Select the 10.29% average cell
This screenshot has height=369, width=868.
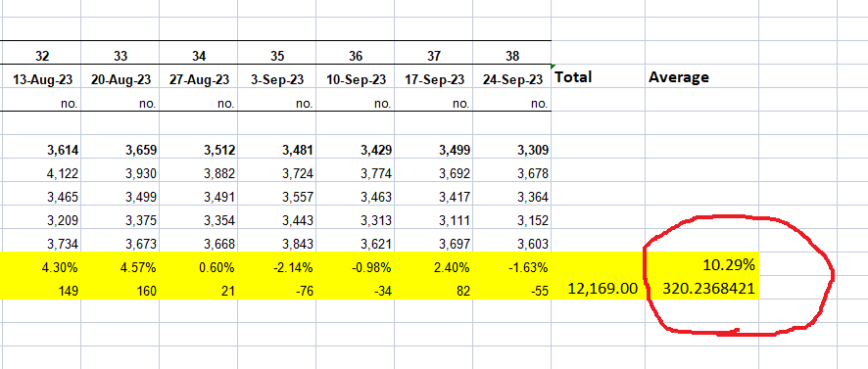pos(701,265)
